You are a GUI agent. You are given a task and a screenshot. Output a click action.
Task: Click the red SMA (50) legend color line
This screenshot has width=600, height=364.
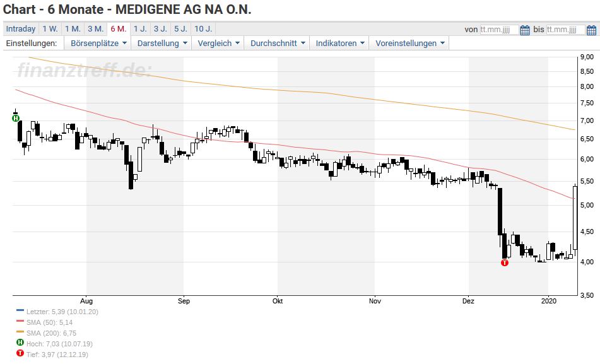pos(20,322)
